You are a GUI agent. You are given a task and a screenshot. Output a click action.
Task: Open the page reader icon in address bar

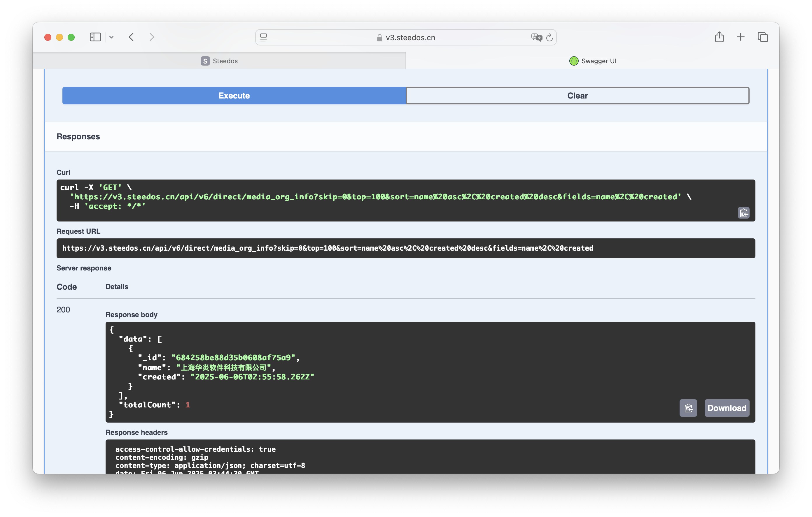coord(263,37)
